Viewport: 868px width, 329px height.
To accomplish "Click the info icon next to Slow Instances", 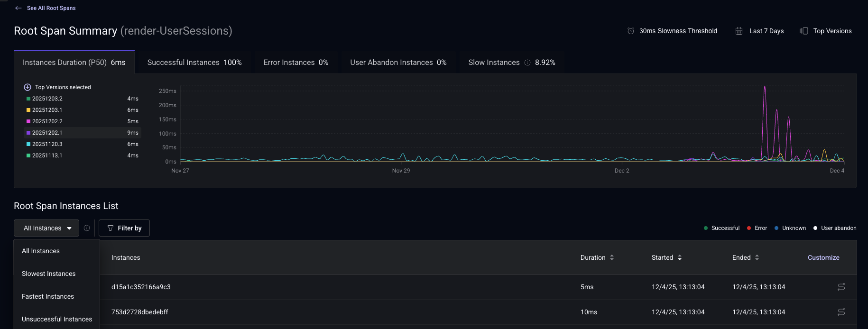I will pyautogui.click(x=527, y=63).
